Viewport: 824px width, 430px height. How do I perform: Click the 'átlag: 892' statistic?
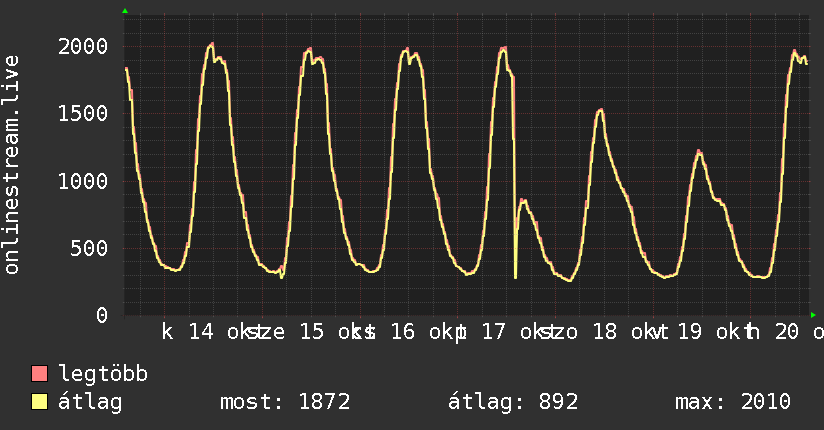point(513,402)
